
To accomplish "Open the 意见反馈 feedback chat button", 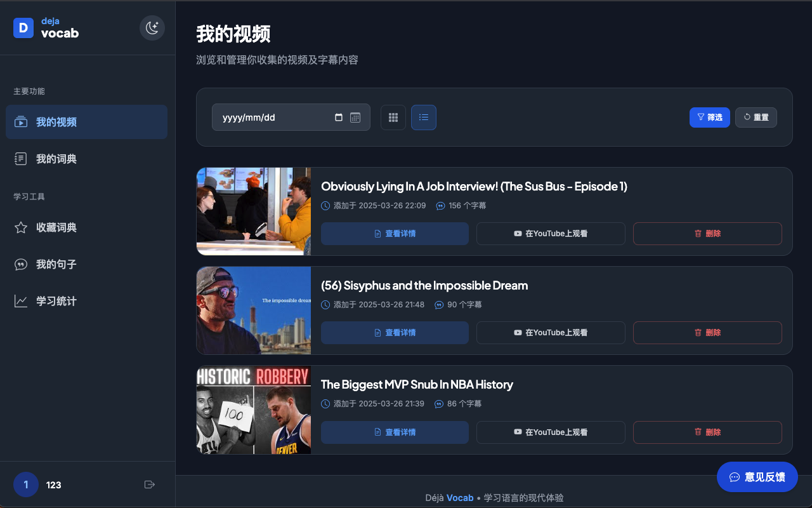I will point(757,477).
